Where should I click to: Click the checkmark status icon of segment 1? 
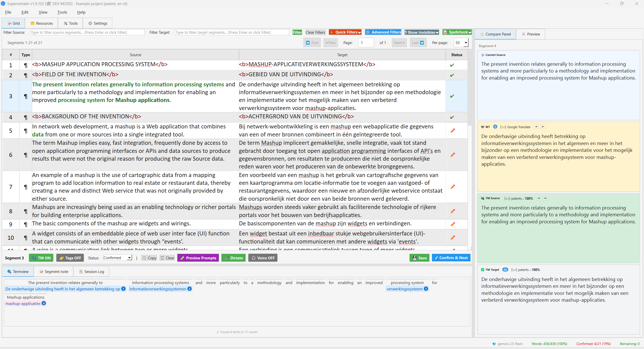click(452, 65)
